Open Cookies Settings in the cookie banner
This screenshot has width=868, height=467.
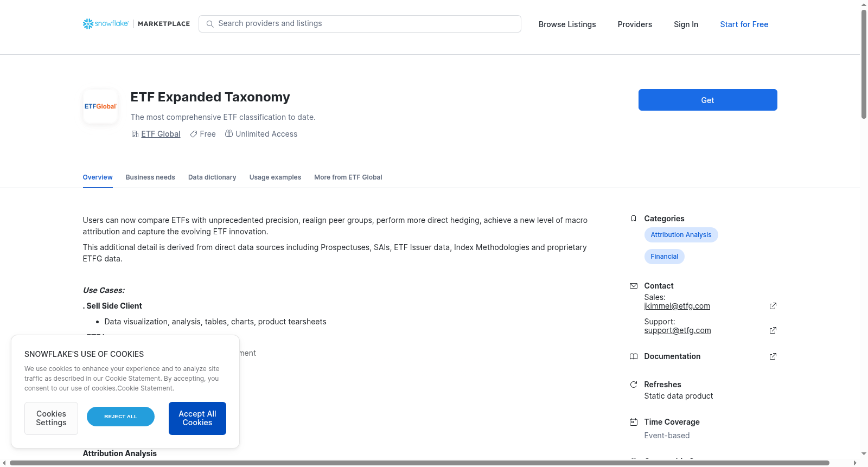click(51, 418)
